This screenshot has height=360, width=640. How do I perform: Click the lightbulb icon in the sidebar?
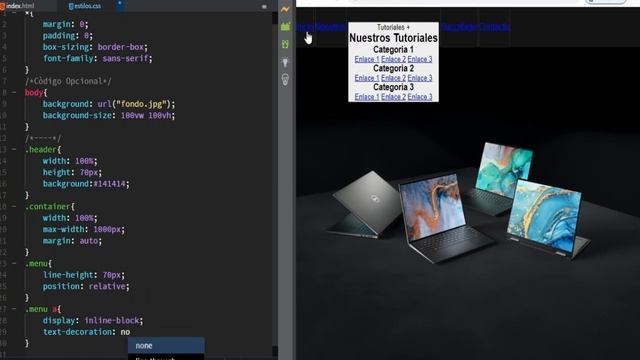(x=285, y=62)
